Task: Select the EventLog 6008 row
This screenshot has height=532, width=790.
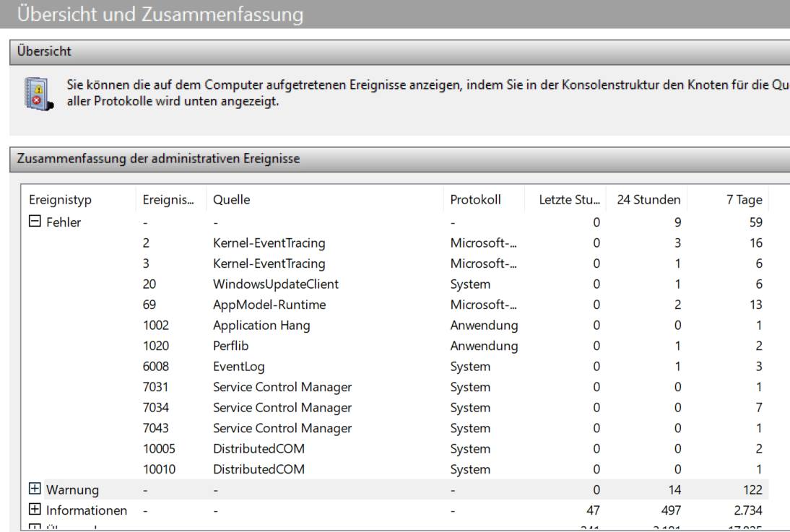Action: point(238,367)
